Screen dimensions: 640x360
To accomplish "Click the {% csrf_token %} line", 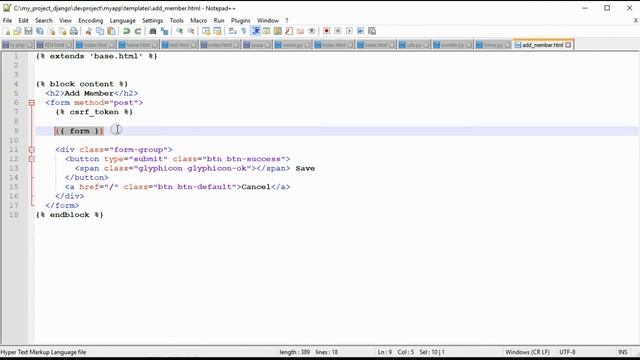I will [x=94, y=112].
